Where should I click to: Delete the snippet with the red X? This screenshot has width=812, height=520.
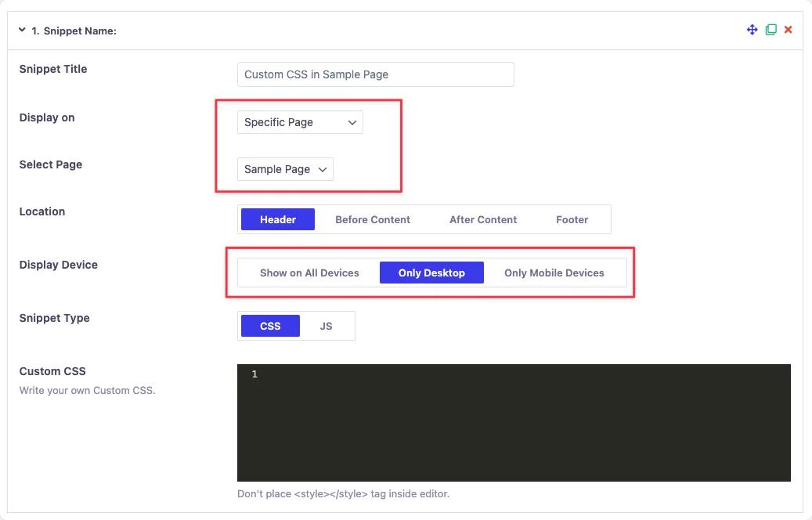789,30
